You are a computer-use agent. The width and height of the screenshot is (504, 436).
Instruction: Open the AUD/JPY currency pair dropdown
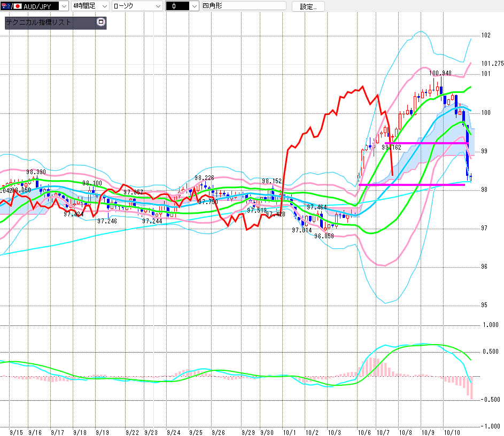64,6
